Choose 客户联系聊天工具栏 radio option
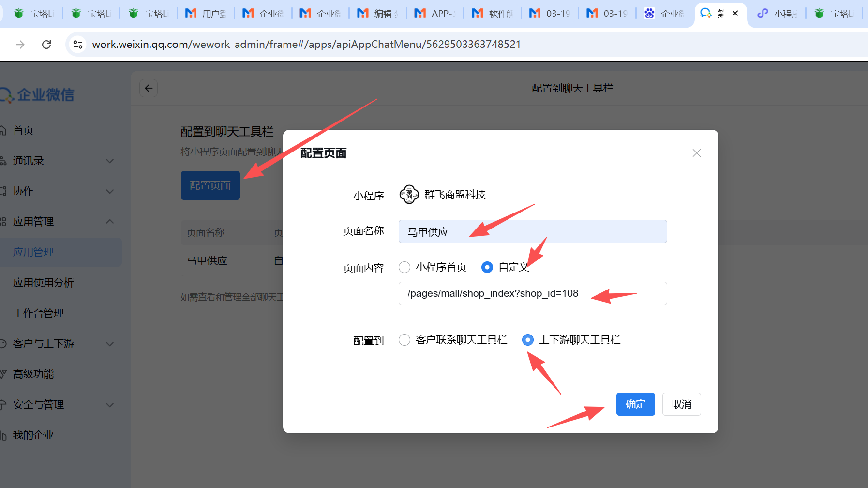 (x=404, y=340)
